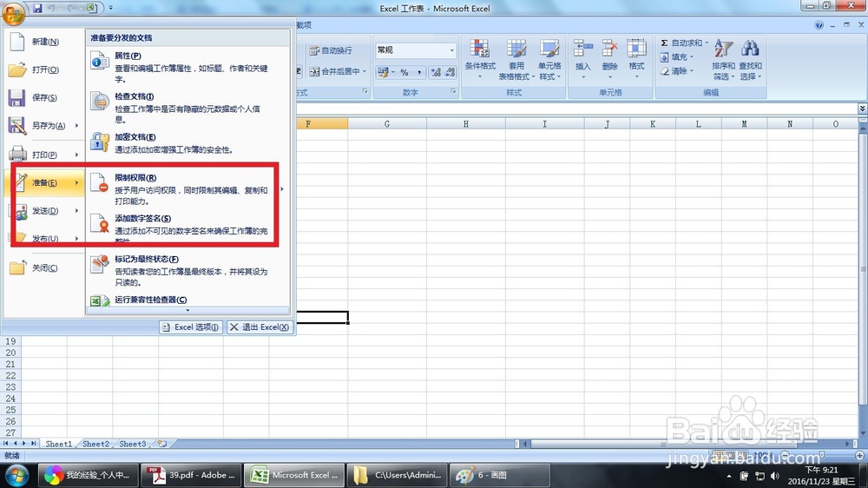Open the Format cells menu
The image size is (868, 488).
(636, 59)
